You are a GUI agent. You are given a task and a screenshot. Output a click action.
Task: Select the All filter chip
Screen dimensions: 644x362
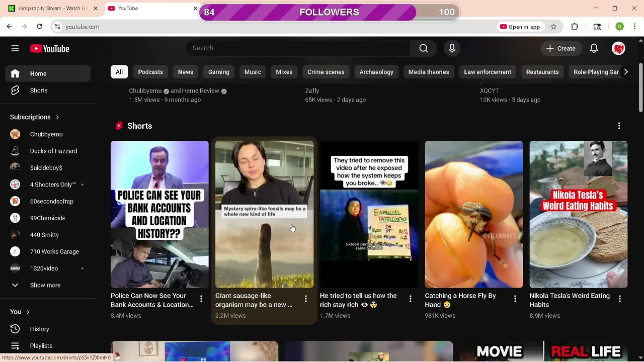119,72
